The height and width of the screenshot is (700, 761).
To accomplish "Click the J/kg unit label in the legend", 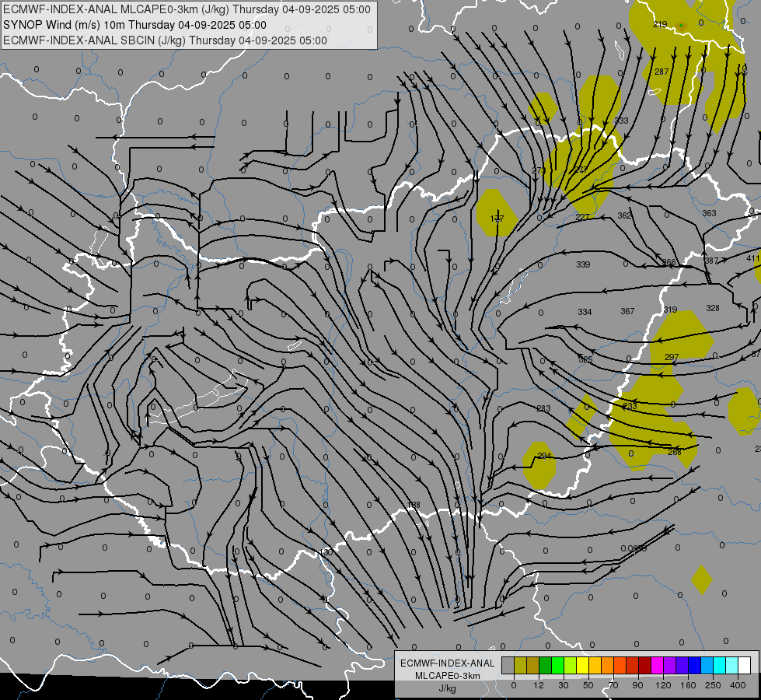I will [x=448, y=688].
